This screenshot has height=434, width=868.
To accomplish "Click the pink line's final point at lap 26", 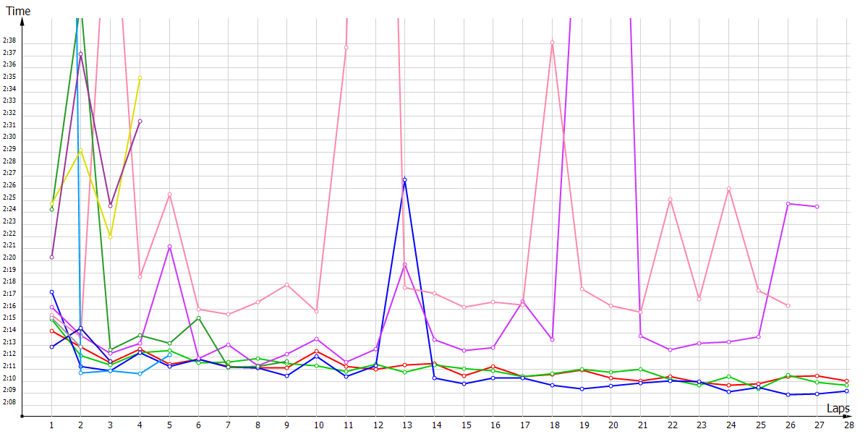I will 788,306.
